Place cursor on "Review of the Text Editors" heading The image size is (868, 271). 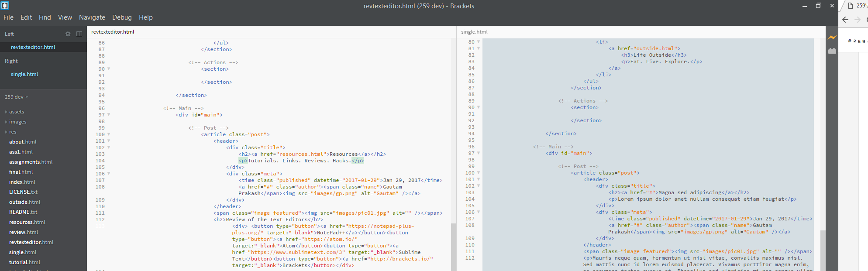tap(268, 220)
